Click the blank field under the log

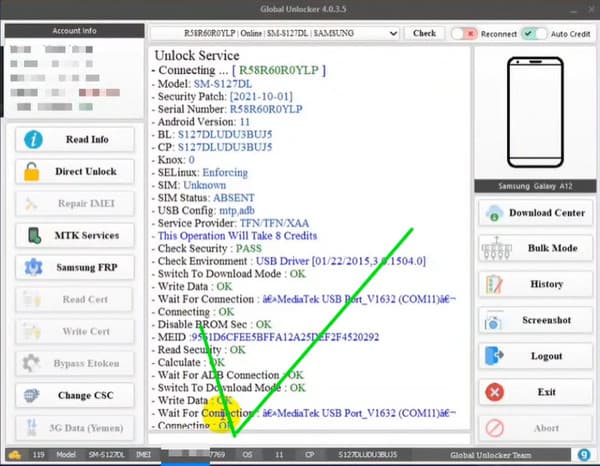tap(309, 439)
